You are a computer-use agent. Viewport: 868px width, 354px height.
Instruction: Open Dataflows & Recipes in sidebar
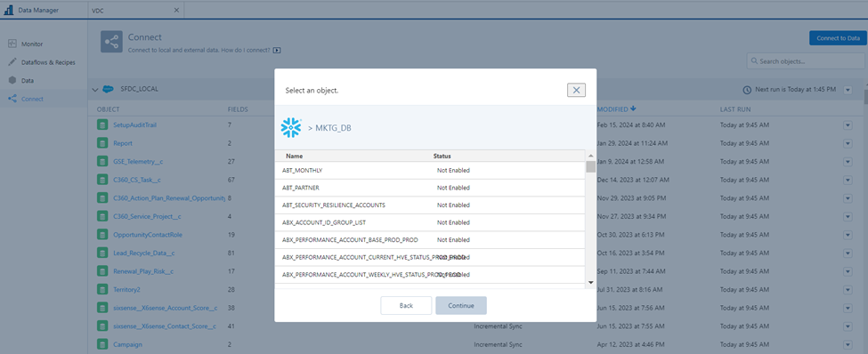coord(48,62)
